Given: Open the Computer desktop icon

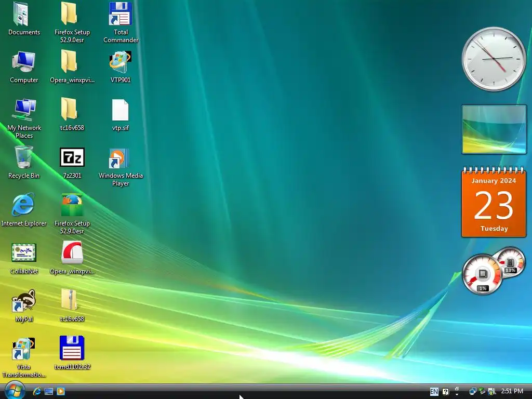Looking at the screenshot, I should (x=24, y=62).
